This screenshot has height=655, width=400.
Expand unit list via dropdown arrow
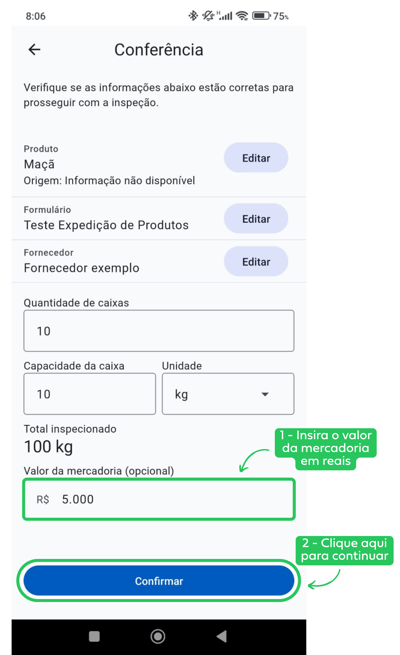(x=265, y=394)
